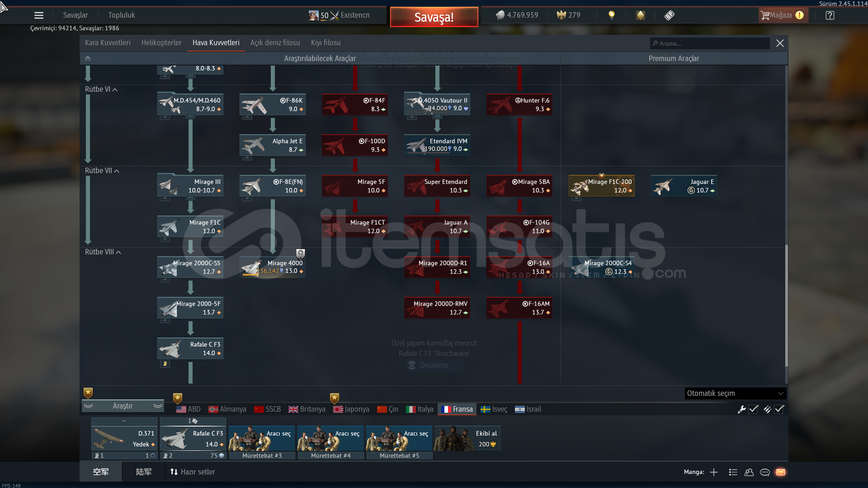Select the F-16AM vehicle tile
The image size is (868, 488).
point(519,308)
